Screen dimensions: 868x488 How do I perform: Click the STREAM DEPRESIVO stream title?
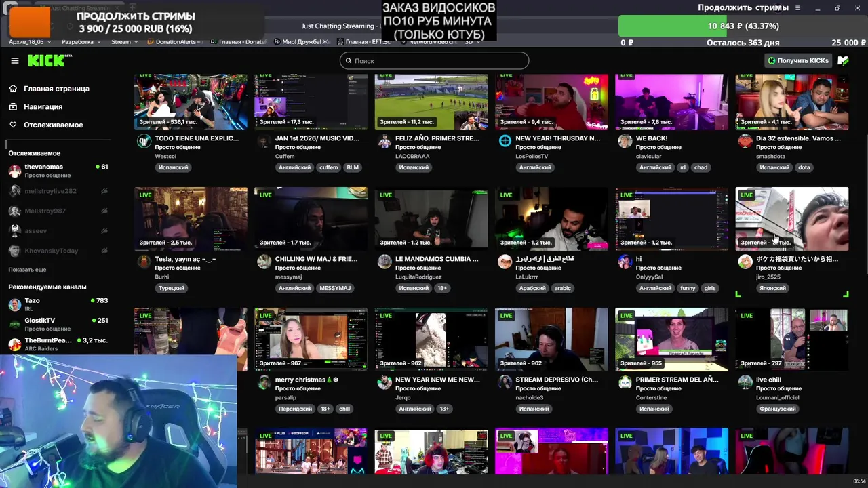[557, 380]
